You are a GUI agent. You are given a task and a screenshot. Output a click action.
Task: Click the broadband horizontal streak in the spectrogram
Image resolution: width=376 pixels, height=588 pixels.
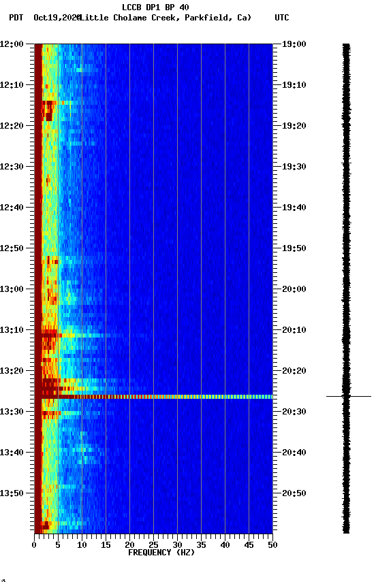click(153, 397)
